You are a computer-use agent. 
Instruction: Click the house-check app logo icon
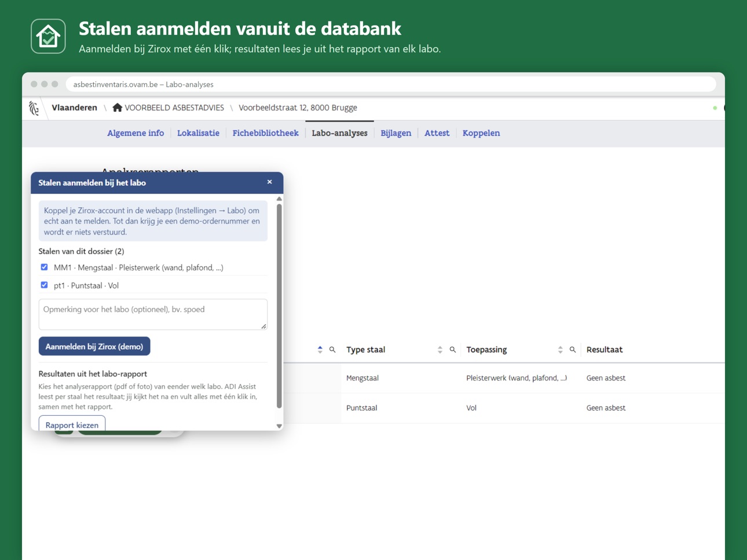(x=48, y=36)
